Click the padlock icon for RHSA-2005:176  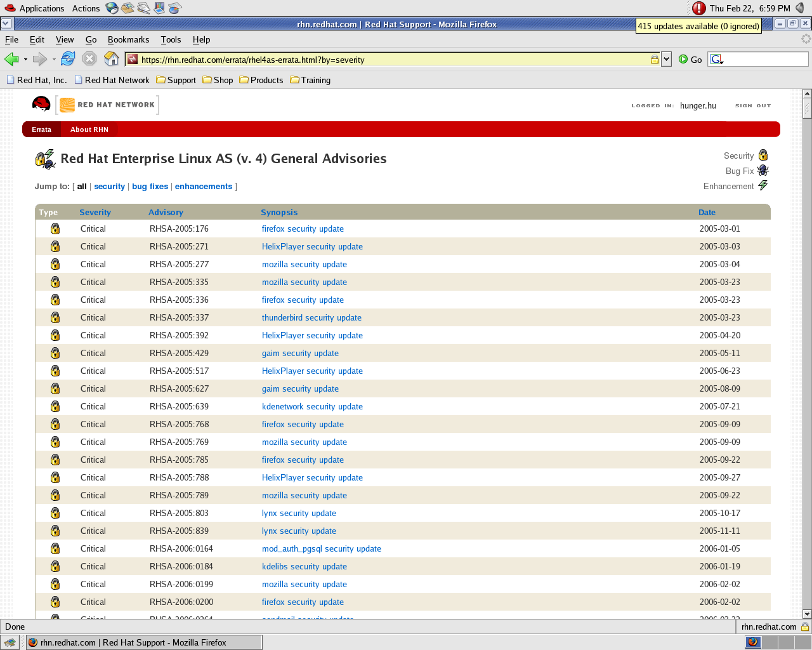[x=55, y=229]
